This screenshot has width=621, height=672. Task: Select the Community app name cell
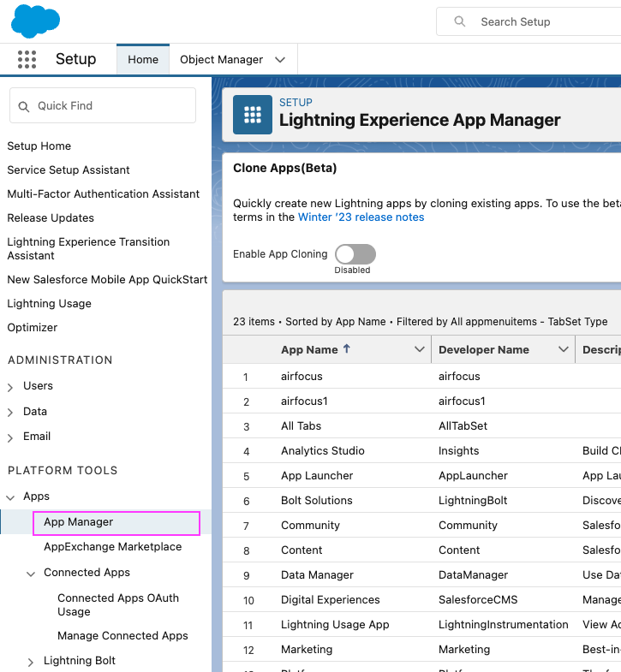(x=310, y=526)
